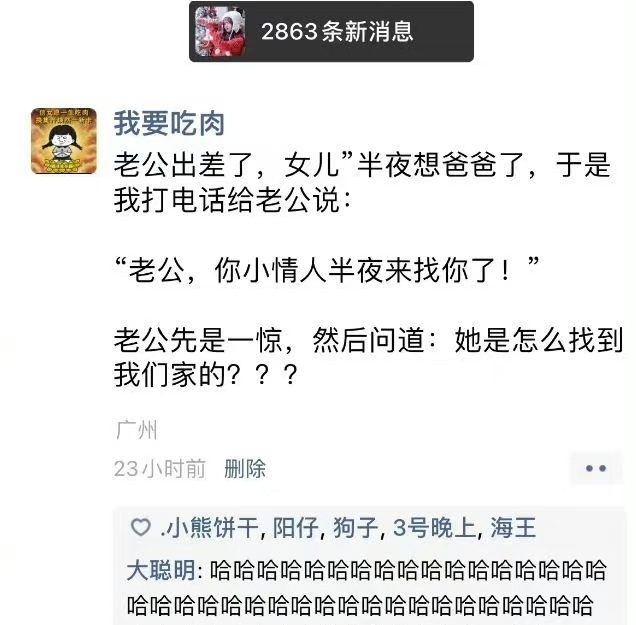Open liker 3号晚上's profile

pos(434,528)
